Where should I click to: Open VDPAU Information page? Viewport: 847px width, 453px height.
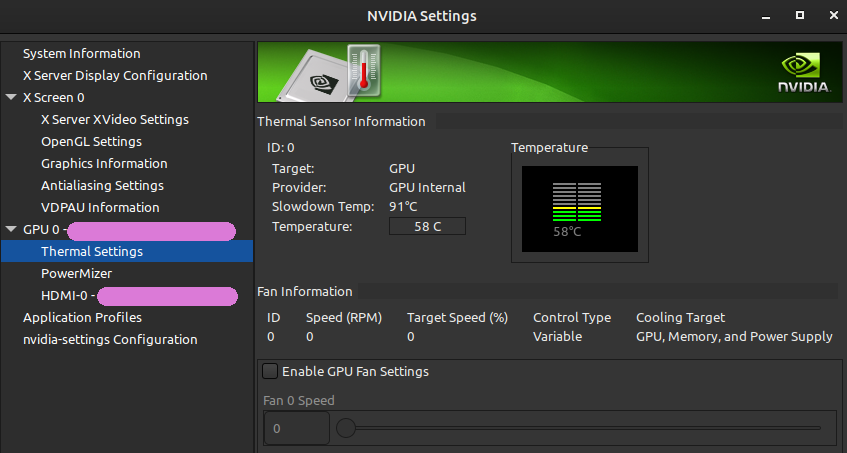click(100, 207)
